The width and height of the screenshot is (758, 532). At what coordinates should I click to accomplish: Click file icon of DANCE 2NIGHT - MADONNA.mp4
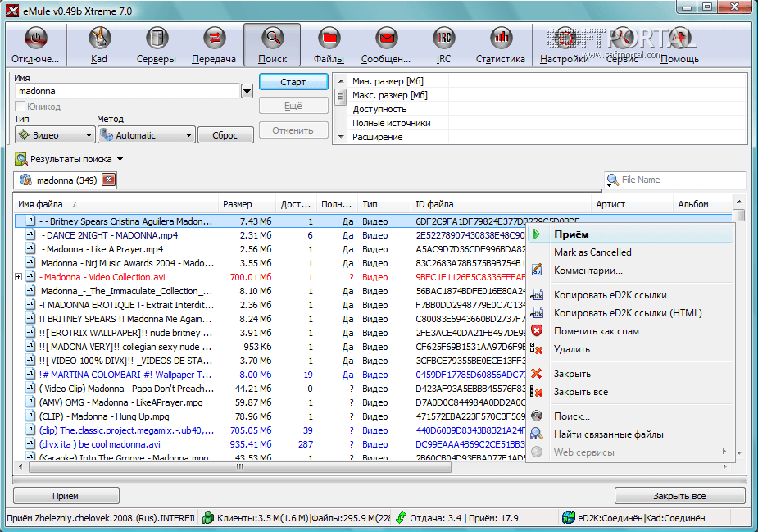tap(30, 235)
